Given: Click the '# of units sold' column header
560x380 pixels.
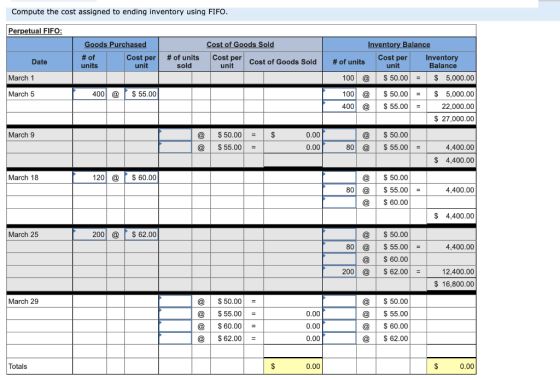Looking at the screenshot, I should [184, 61].
